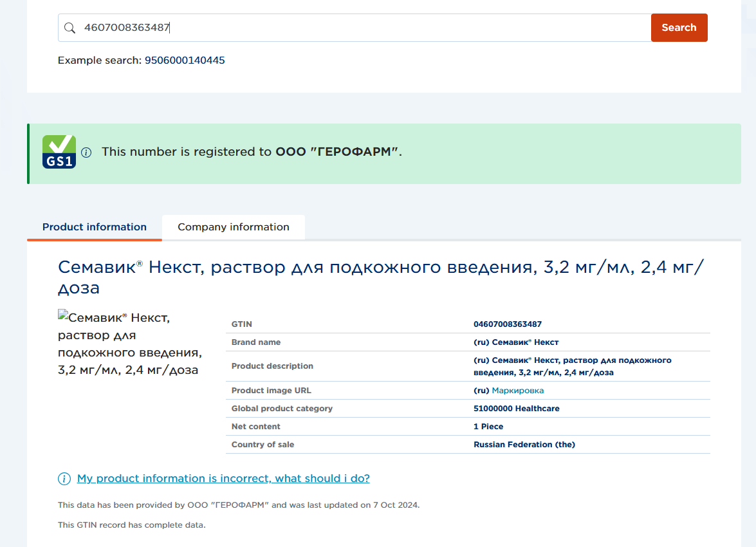756x547 pixels.
Task: Open the Маркировка product image link
Action: 517,391
